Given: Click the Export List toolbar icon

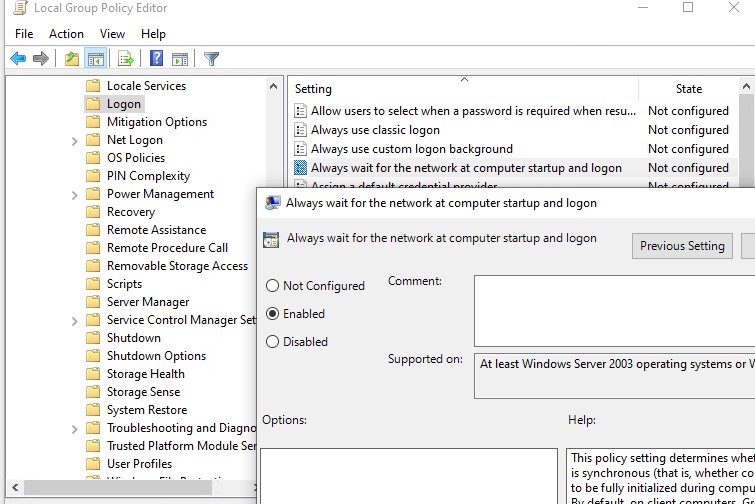Looking at the screenshot, I should 126,59.
